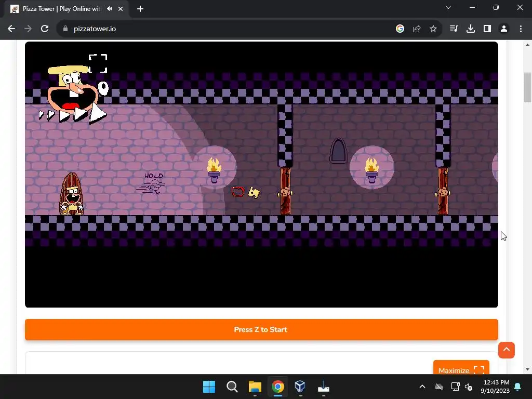Viewport: 532px width, 399px height.
Task: Click the OneDrive cloud tray icon
Action: pyautogui.click(x=439, y=387)
